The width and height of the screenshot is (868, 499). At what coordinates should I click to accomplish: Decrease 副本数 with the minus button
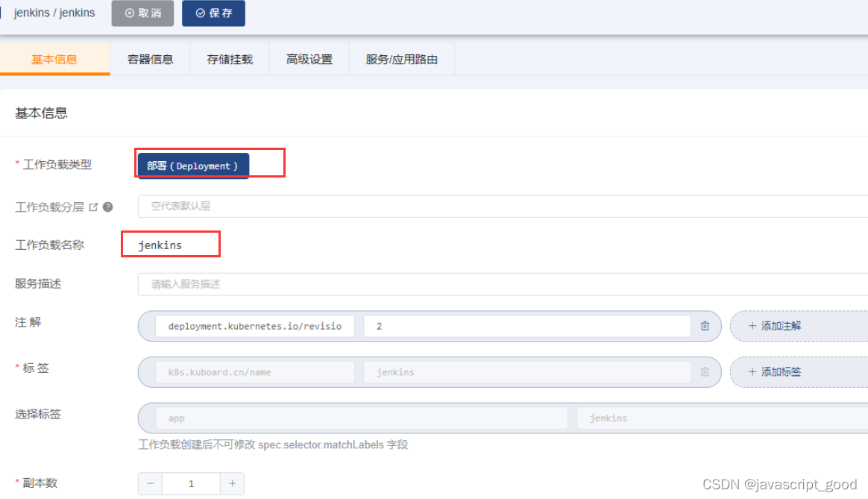150,483
